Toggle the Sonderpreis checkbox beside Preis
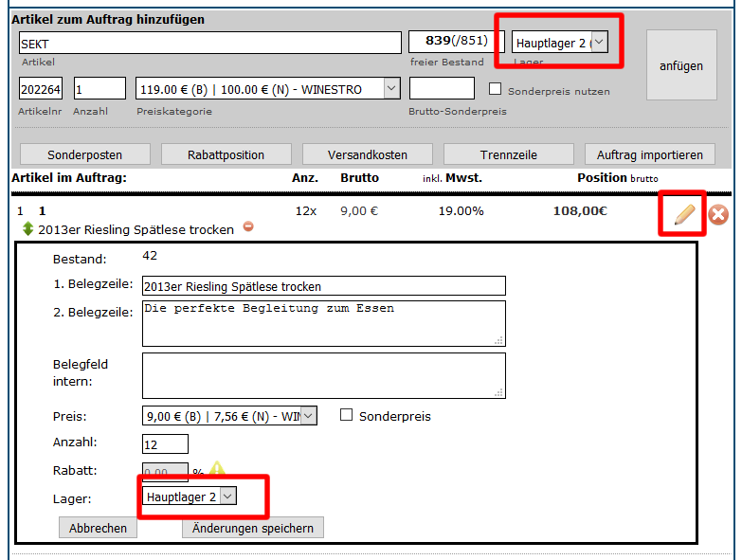This screenshot has height=560, width=742. click(x=346, y=415)
